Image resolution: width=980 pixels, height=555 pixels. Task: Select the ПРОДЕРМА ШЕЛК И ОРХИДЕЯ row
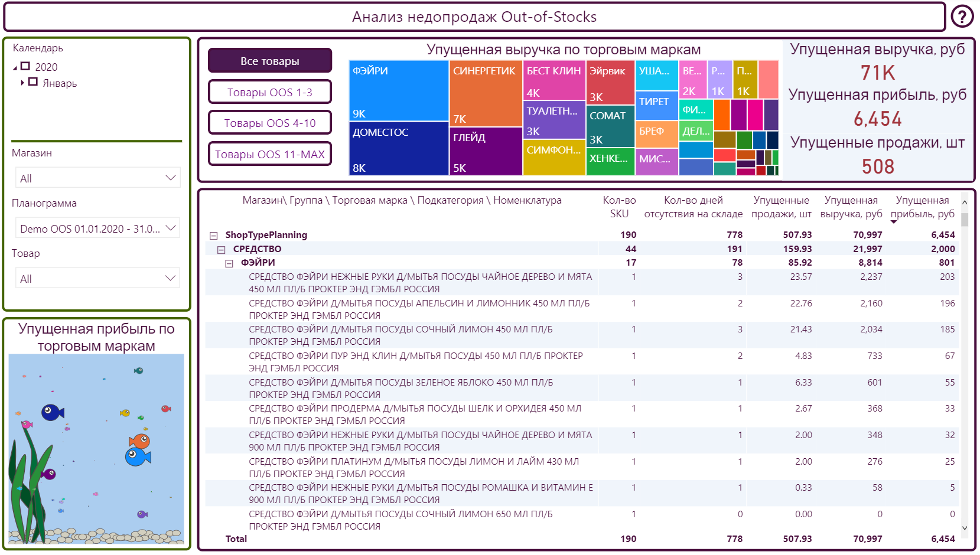[582, 414]
